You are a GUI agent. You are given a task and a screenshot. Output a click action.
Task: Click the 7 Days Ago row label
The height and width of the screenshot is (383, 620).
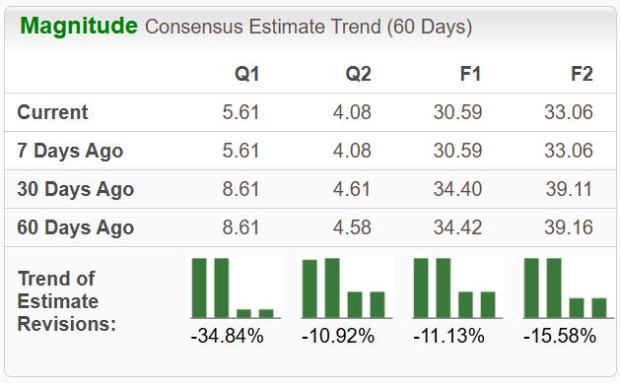click(70, 151)
